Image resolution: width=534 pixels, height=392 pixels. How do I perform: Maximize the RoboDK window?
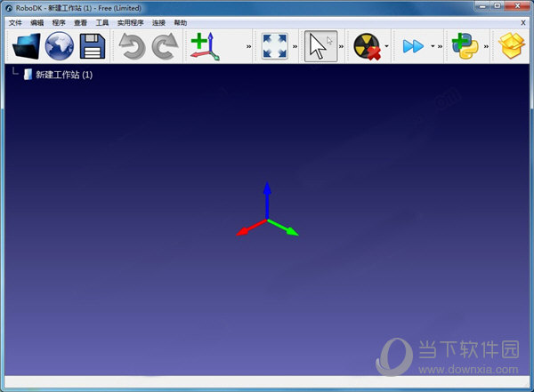tap(498, 6)
